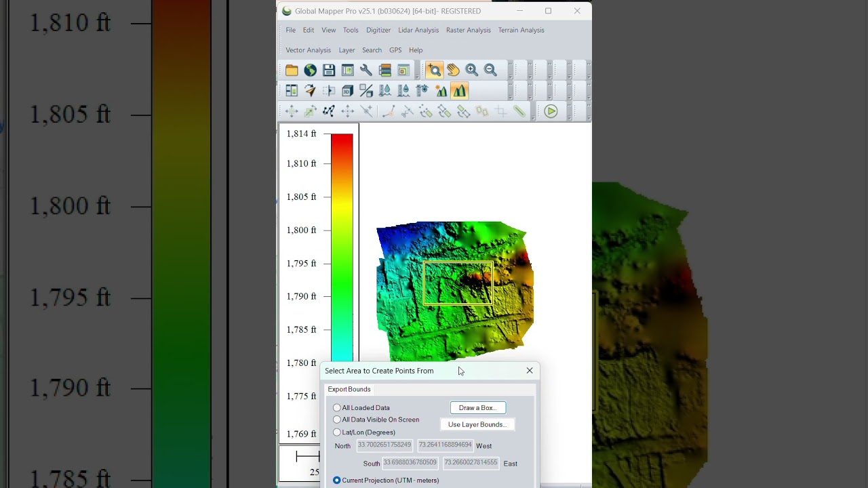Open data files with the folder icon
The width and height of the screenshot is (868, 488).
[292, 70]
